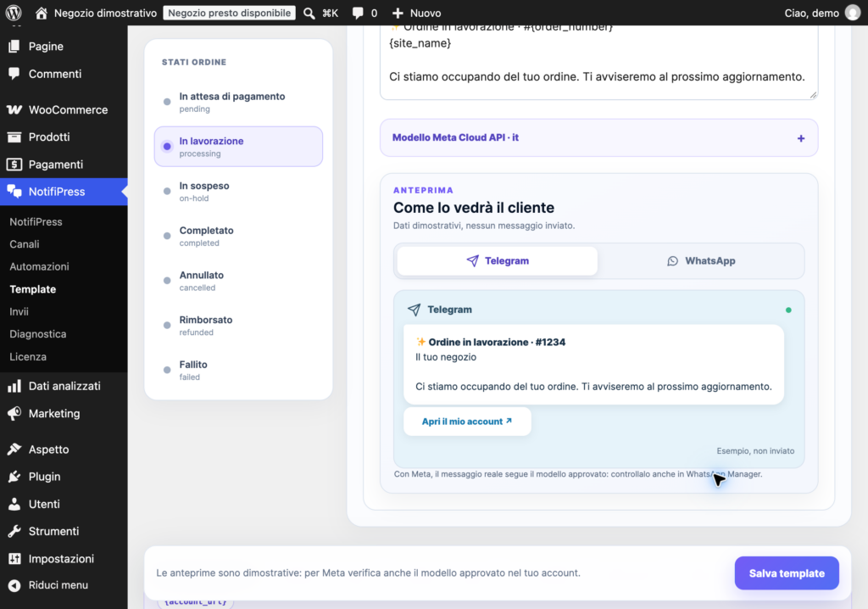The image size is (868, 609).
Task: Open the Licenza submenu item
Action: click(28, 357)
